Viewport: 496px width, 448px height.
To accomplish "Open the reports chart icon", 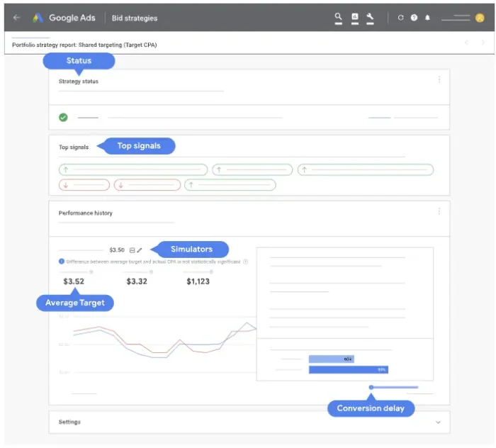I will point(355,18).
